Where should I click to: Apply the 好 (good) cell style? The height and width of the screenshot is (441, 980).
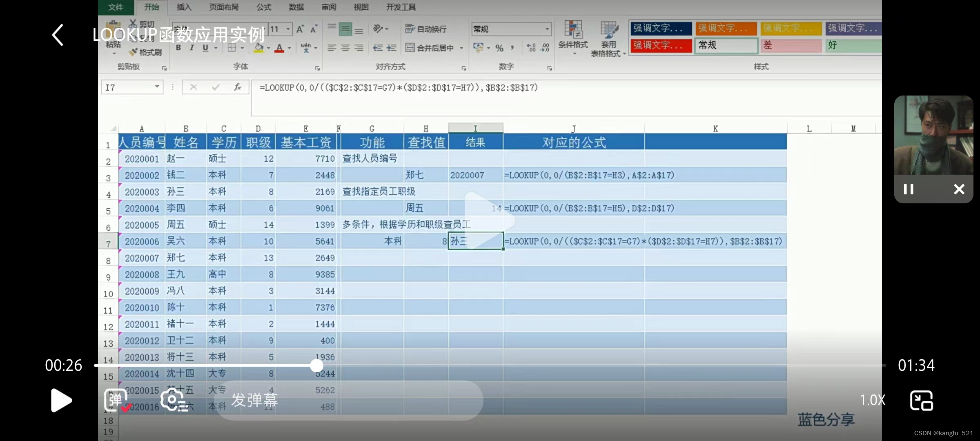click(x=853, y=45)
